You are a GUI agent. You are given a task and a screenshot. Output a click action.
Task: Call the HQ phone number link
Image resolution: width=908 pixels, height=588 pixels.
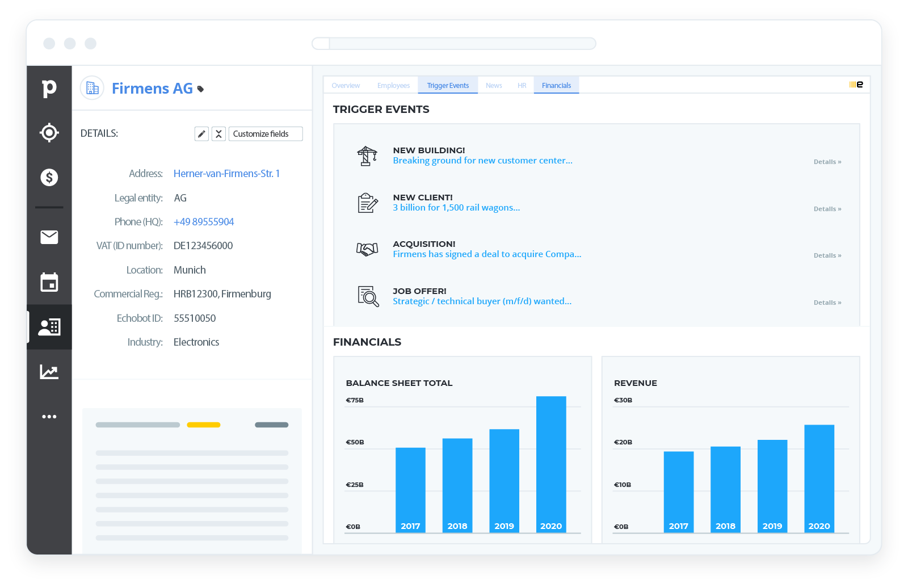pyautogui.click(x=204, y=221)
